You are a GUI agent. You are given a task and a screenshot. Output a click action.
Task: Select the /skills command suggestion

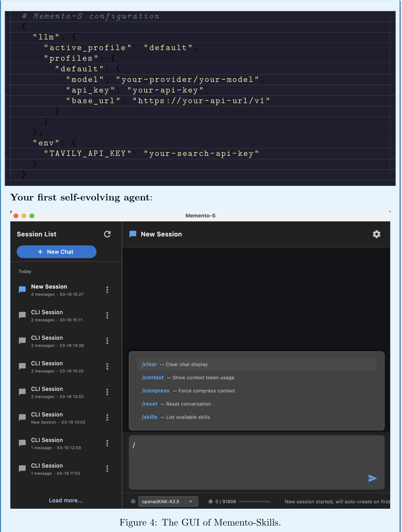pos(257,417)
